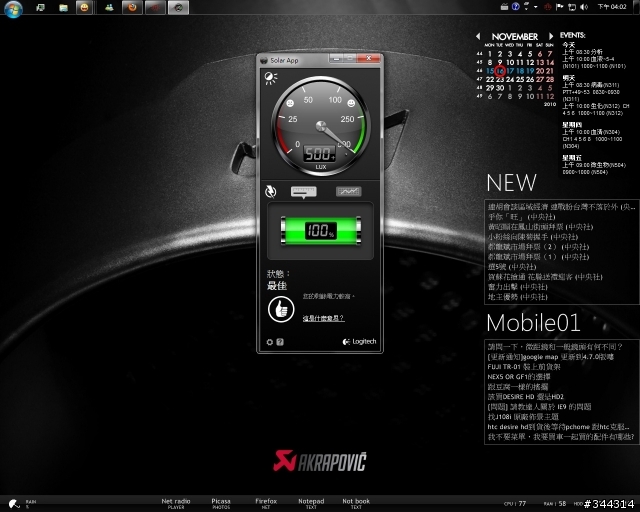
Task: Open 'htc desire hd' pchome headline
Action: click(558, 427)
